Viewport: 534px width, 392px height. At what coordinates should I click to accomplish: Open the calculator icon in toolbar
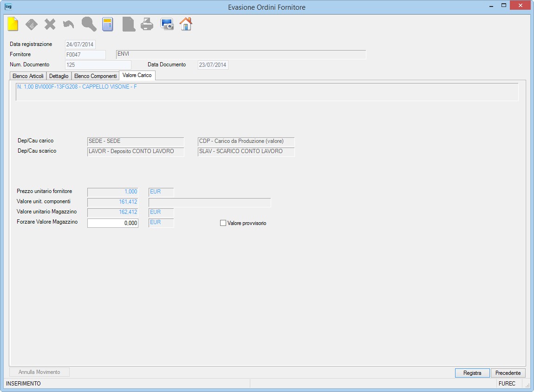click(108, 25)
